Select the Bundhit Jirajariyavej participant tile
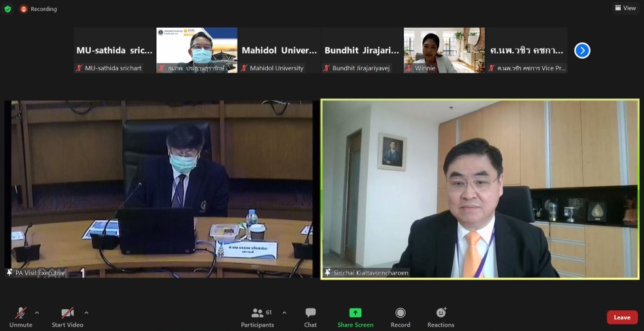This screenshot has height=331, width=644. pyautogui.click(x=361, y=50)
